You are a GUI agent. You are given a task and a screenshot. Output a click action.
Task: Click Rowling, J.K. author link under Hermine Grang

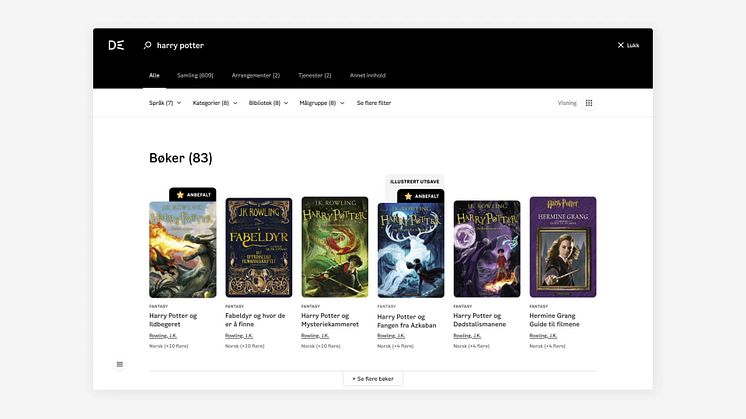pyautogui.click(x=543, y=336)
